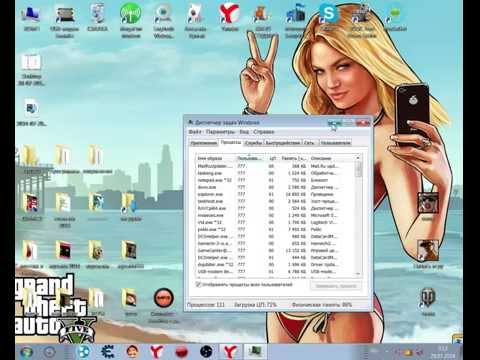Open the Быстродействие (Performance) tab
This screenshot has width=480, height=360.
283,143
